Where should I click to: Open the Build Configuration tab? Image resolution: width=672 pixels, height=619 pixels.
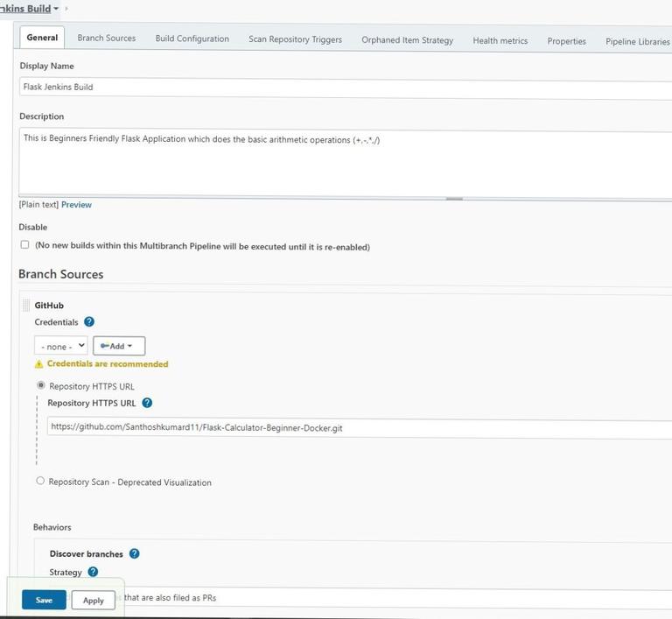click(x=192, y=39)
